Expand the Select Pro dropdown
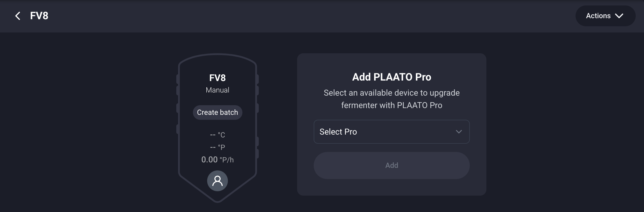Viewport: 644px width, 212px height. pyautogui.click(x=391, y=132)
